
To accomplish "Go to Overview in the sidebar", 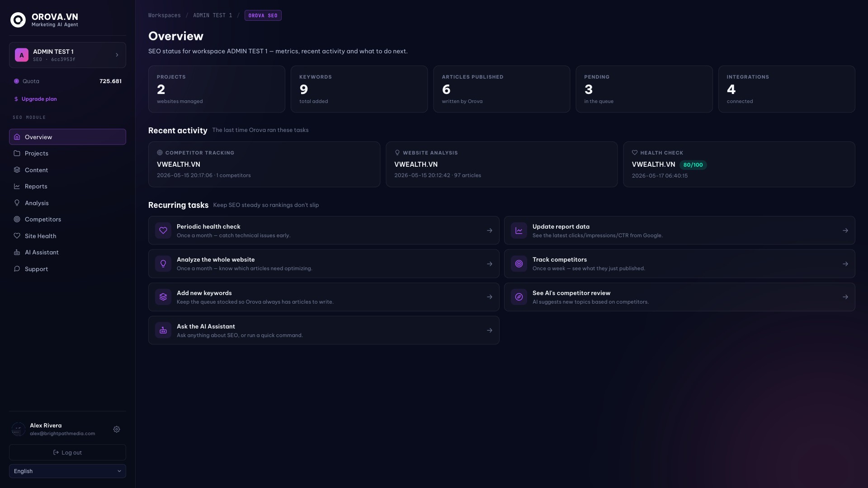I will pos(67,137).
